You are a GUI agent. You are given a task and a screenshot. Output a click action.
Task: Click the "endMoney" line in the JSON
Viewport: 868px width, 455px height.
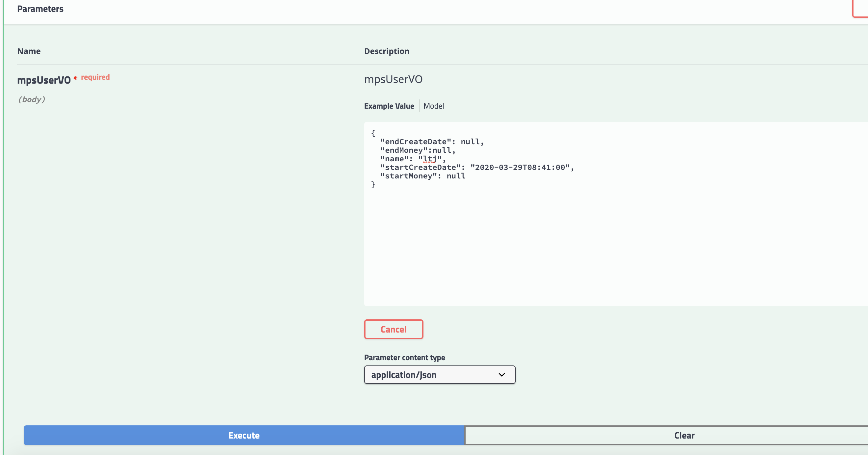click(418, 150)
